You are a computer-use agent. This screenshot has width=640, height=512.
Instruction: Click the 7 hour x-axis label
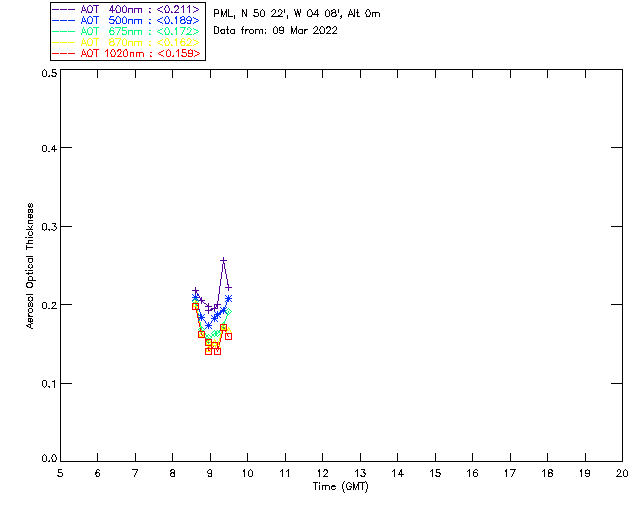coord(135,473)
